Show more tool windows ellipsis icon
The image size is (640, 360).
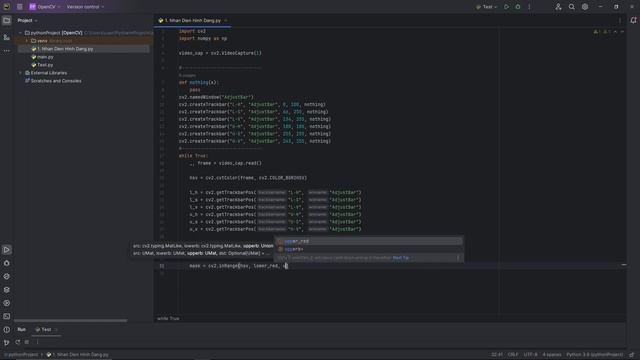pos(7,51)
